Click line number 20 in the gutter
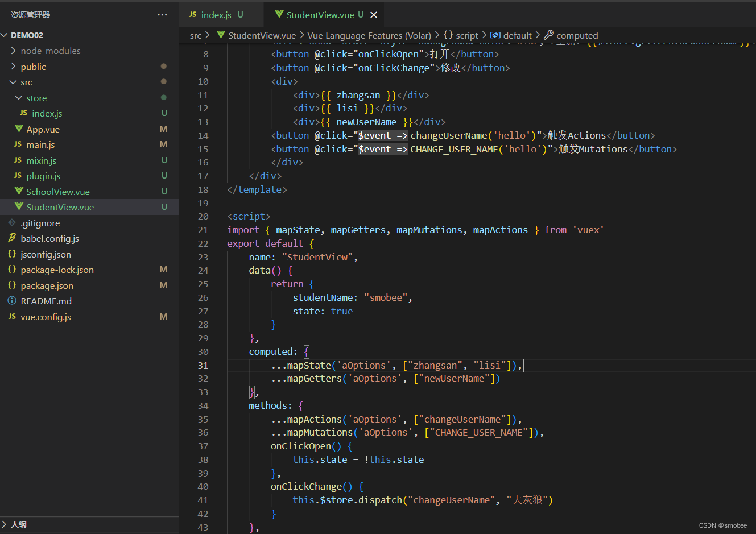The image size is (756, 534). pyautogui.click(x=203, y=217)
